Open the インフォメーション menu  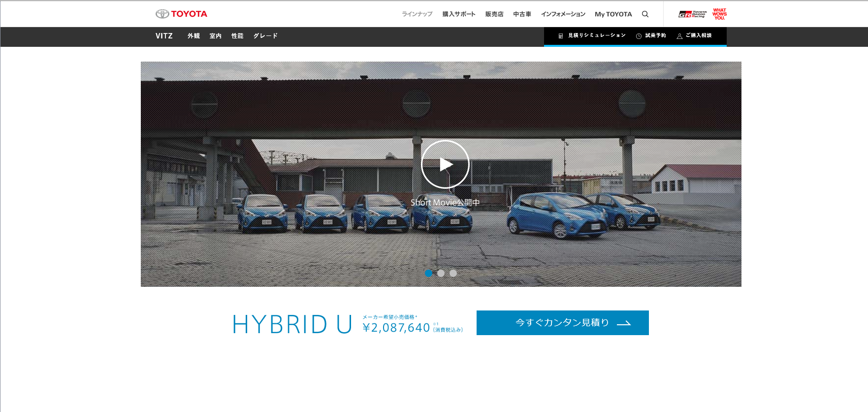(x=563, y=14)
